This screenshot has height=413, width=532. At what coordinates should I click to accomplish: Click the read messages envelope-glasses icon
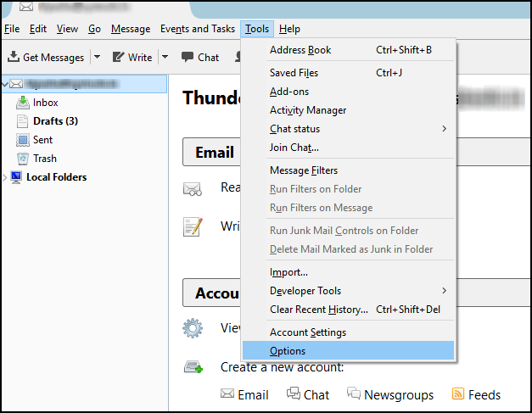coord(193,189)
